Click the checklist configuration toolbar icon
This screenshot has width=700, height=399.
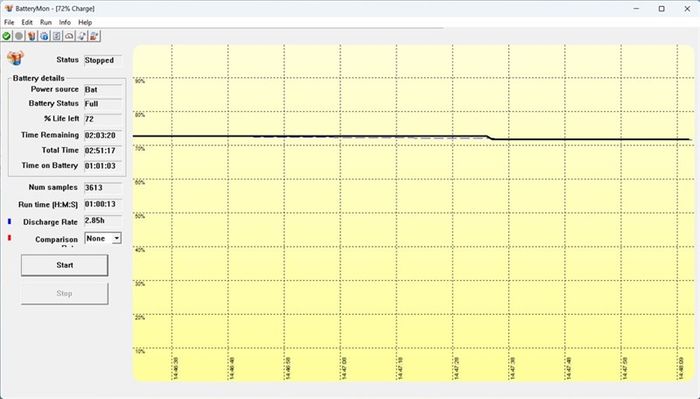coord(56,36)
